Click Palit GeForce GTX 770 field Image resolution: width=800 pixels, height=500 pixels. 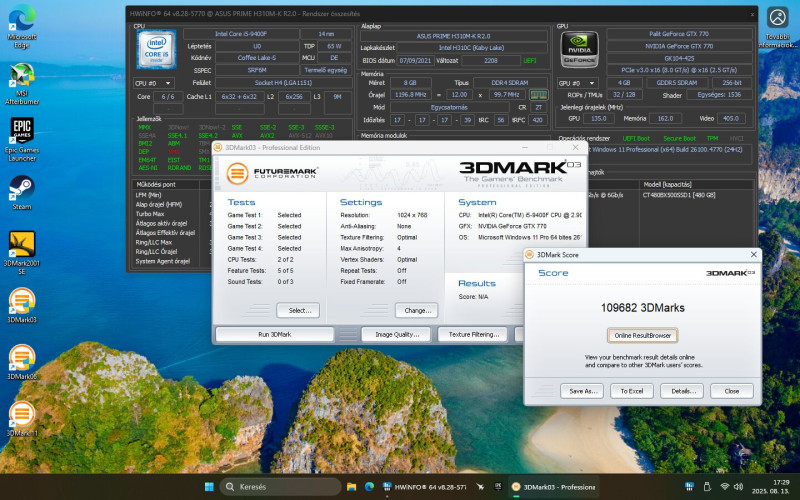(679, 34)
